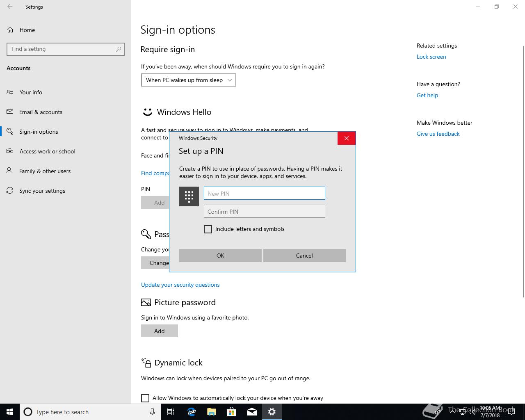Click the Find a setting search box
Screen dimensions: 525x420
(x=66, y=49)
